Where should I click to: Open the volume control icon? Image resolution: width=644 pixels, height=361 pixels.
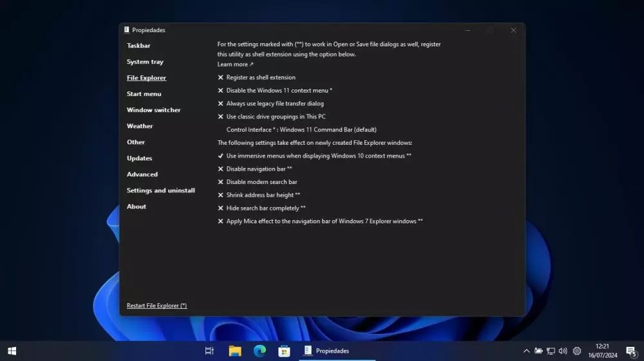(x=563, y=351)
